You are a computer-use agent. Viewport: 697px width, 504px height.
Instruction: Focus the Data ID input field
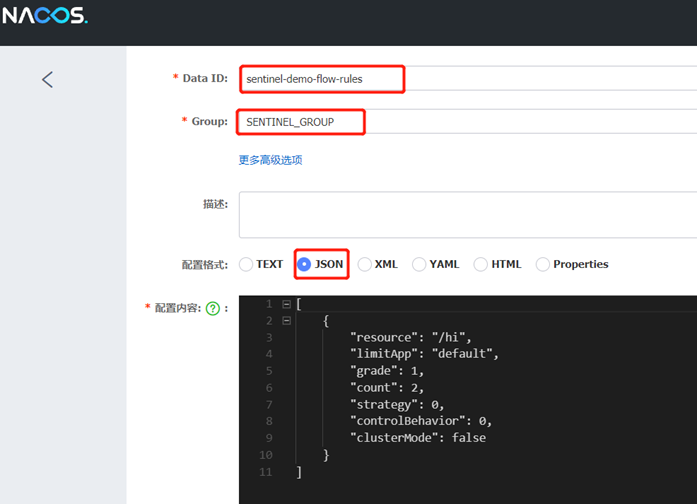tap(468, 79)
